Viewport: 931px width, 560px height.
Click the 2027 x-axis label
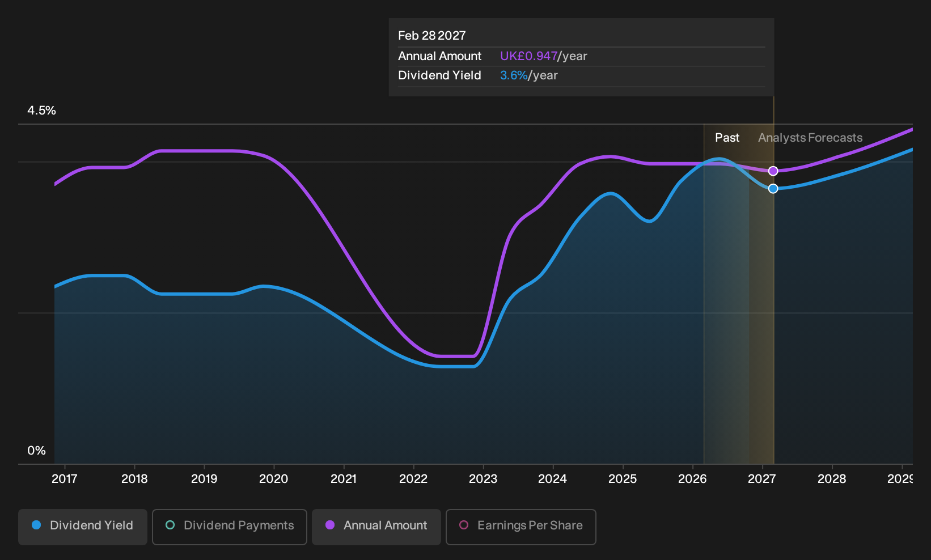(762, 479)
